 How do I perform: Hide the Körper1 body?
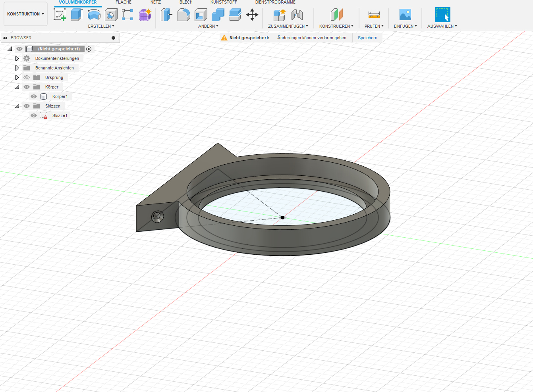[34, 96]
